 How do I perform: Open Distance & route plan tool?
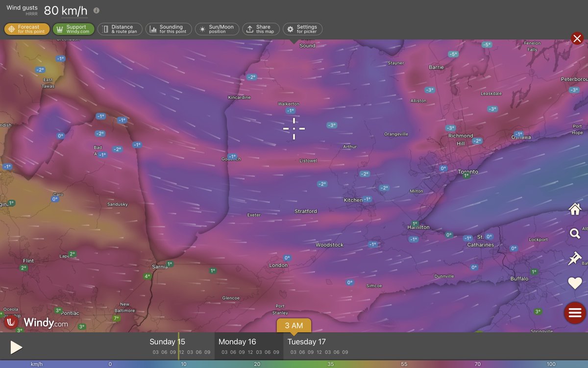pos(120,28)
